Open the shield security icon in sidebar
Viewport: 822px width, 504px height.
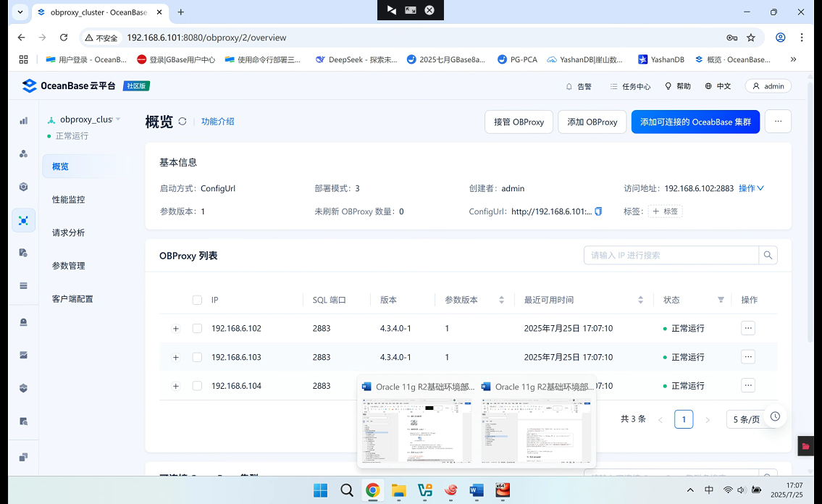(24, 388)
